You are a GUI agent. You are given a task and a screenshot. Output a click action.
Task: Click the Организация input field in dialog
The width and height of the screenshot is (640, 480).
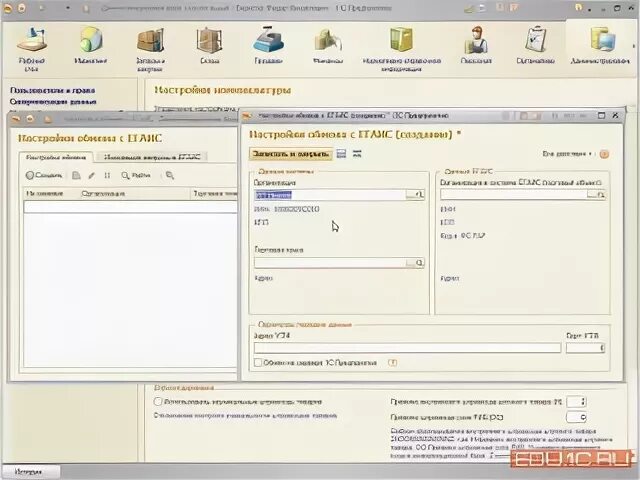point(330,195)
